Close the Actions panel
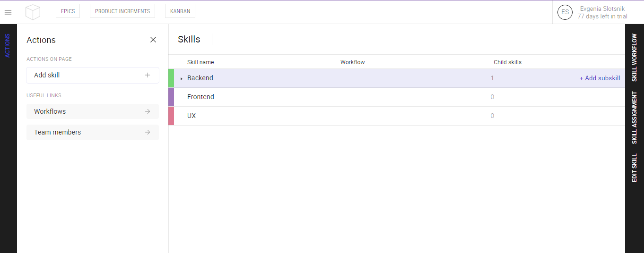644x253 pixels. coord(153,40)
